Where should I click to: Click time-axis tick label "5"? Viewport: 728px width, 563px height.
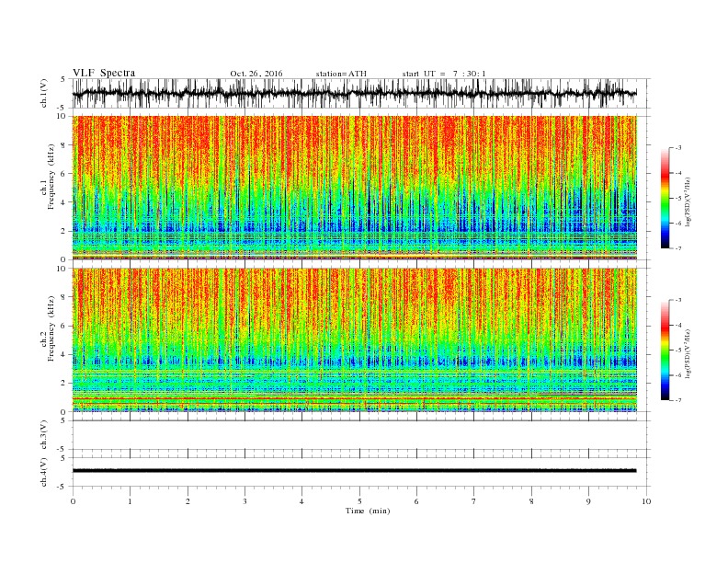point(359,501)
